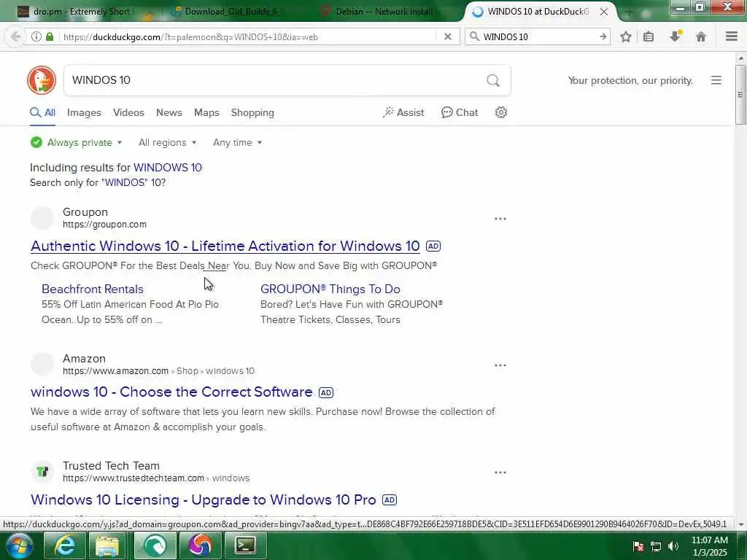Open more options for Trusted Tech Team result
The width and height of the screenshot is (747, 560).
(500, 472)
